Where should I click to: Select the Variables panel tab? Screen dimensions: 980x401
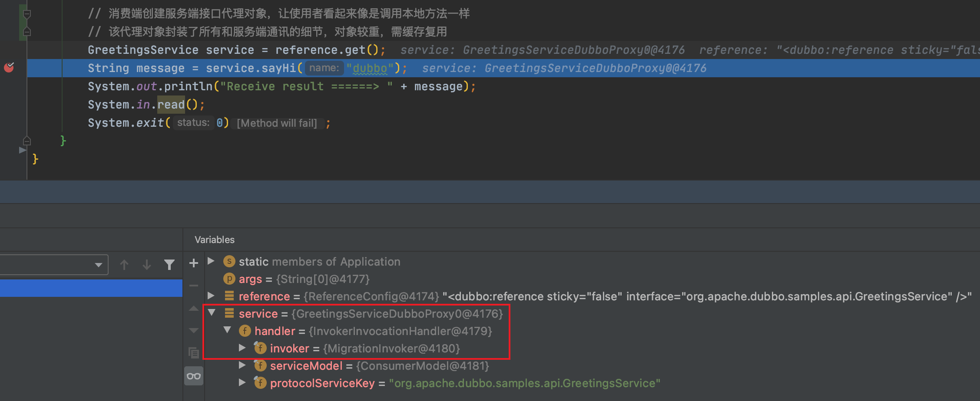tap(215, 240)
